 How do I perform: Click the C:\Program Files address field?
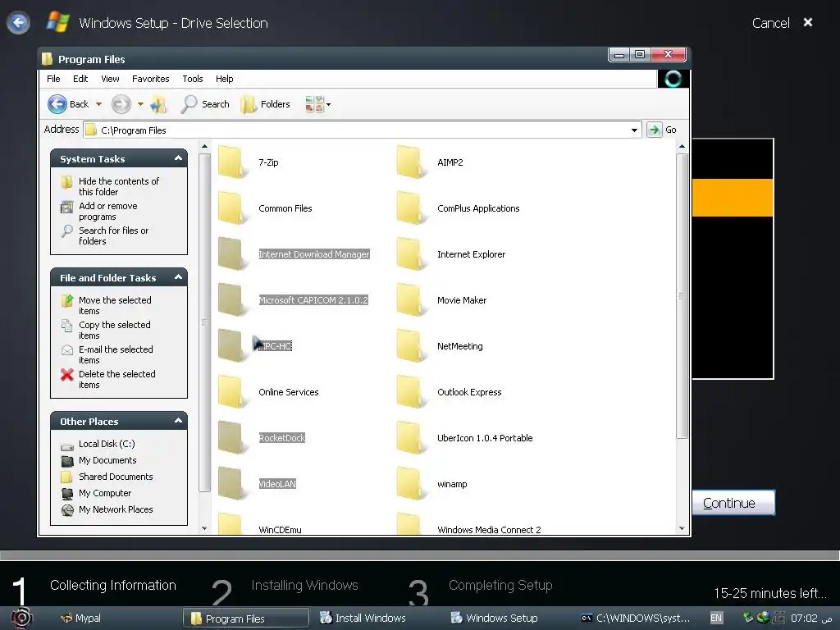(x=363, y=130)
